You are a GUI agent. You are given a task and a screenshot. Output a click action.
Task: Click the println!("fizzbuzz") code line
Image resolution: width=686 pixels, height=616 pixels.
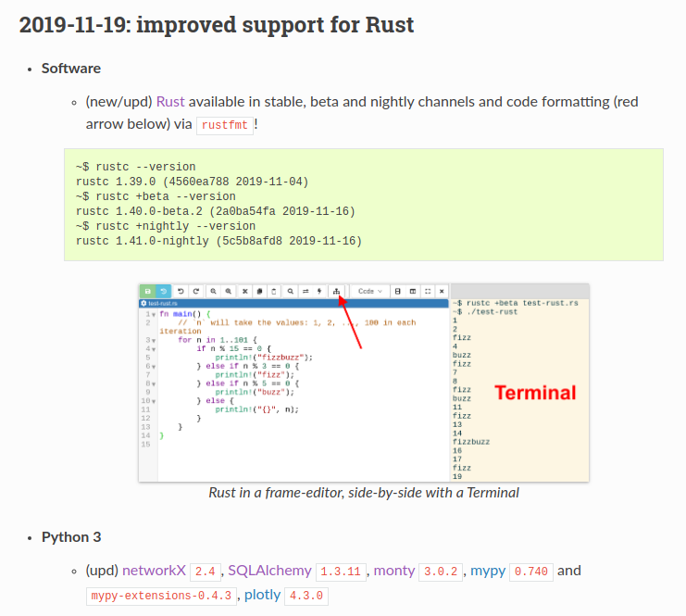click(x=264, y=358)
